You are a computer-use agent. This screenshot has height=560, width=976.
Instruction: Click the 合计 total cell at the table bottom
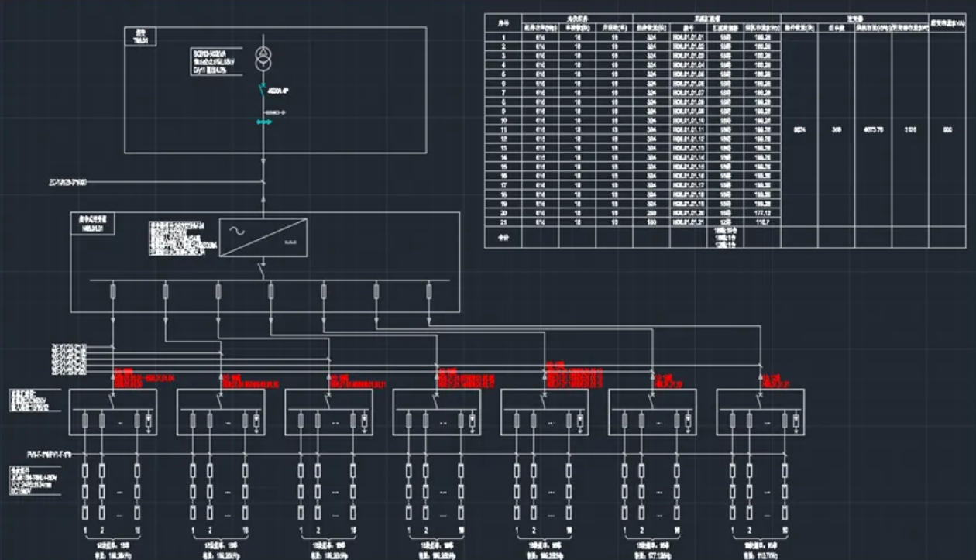coord(503,237)
